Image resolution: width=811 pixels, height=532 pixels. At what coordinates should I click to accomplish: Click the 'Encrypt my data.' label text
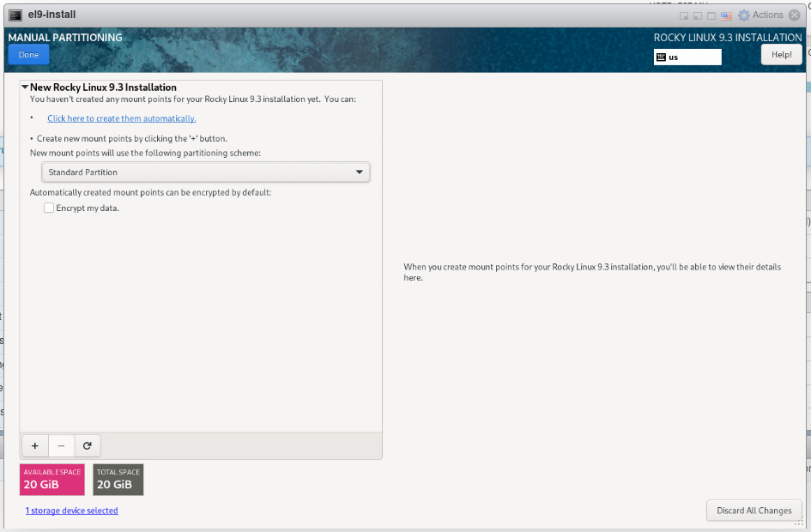[88, 208]
